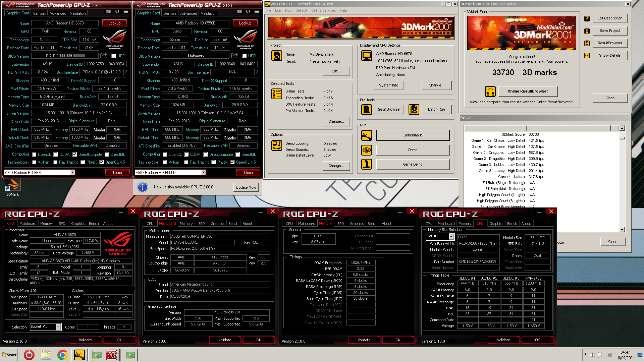Toggle UEFI checkbox in GPU-Z 2.52.0
Screen dimensions: 644x362
click(245, 56)
